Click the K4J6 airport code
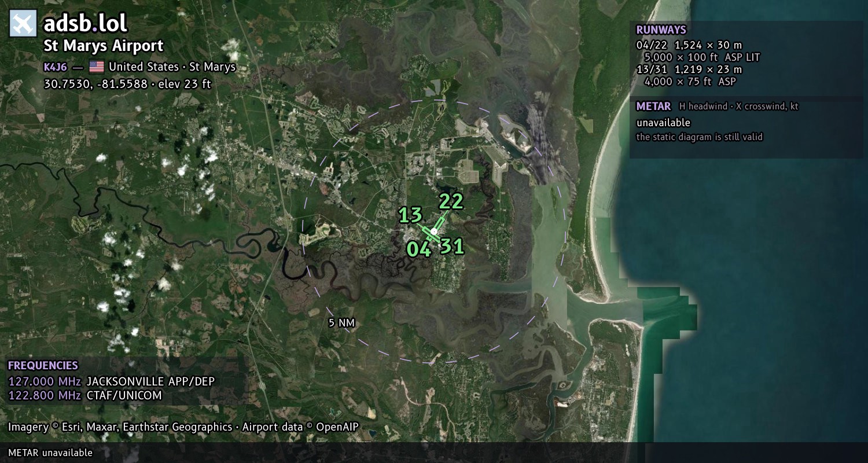Screen dimensions: 868x463 point(55,67)
